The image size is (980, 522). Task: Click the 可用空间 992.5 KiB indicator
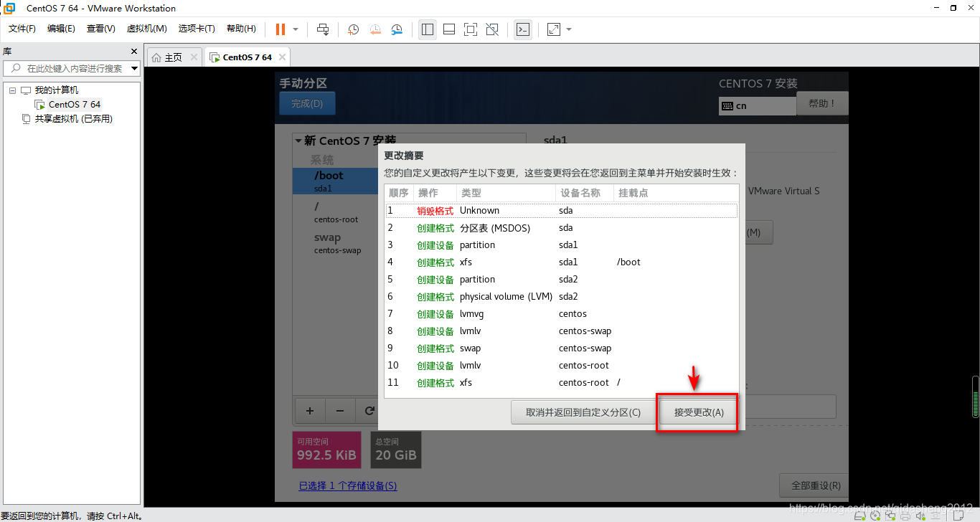coord(326,450)
